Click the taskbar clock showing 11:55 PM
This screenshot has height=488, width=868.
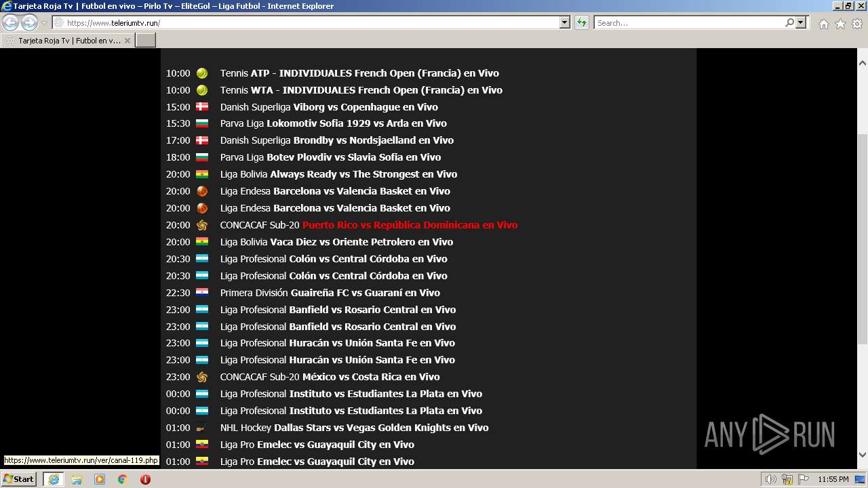pos(833,479)
